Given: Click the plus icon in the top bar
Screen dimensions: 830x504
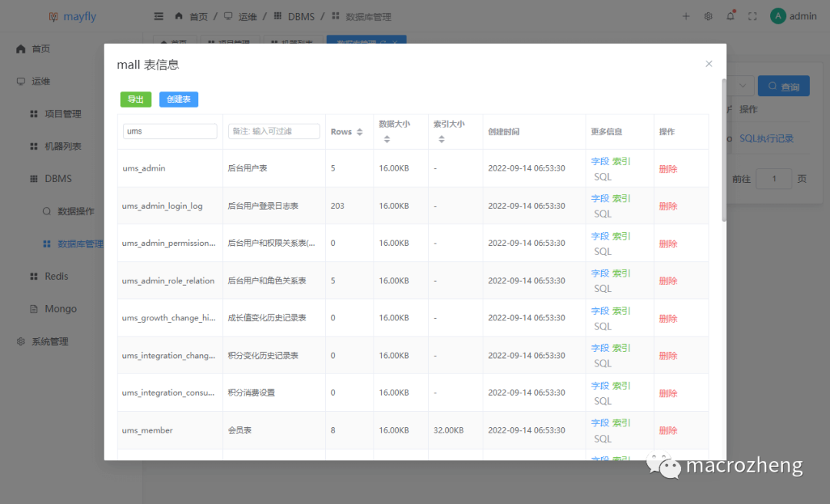Looking at the screenshot, I should tap(686, 15).
